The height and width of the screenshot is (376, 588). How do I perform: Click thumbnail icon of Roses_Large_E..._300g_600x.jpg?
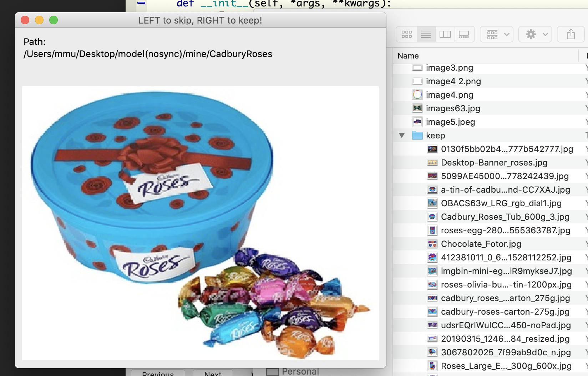[432, 366]
